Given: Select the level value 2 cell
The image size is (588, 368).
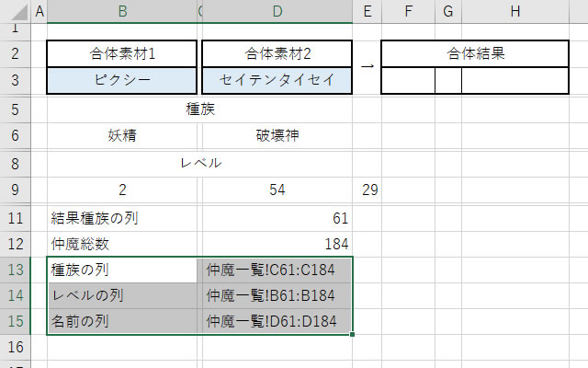Looking at the screenshot, I should (x=122, y=190).
